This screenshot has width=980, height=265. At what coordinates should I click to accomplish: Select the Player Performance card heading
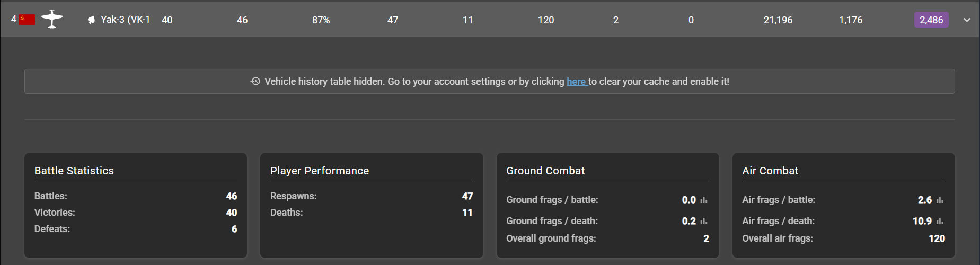[x=320, y=171]
